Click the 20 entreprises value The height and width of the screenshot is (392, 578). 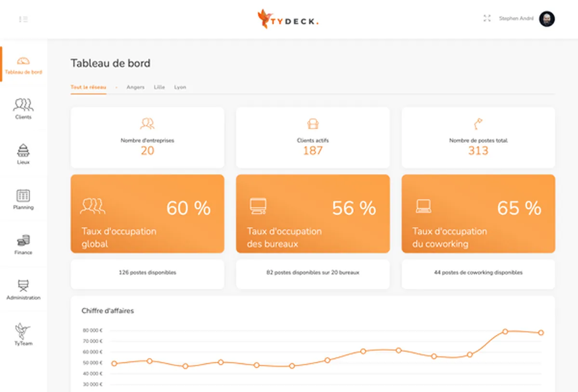pyautogui.click(x=147, y=151)
